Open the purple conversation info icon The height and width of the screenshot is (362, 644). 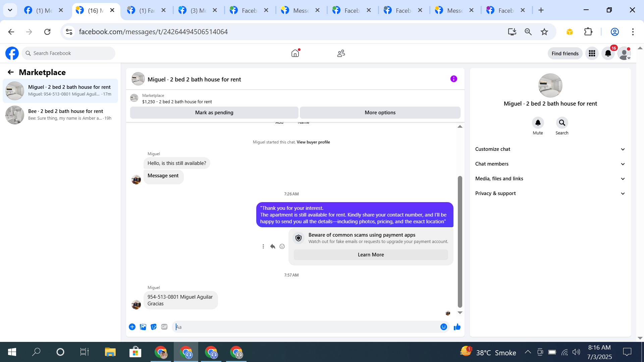(x=453, y=79)
